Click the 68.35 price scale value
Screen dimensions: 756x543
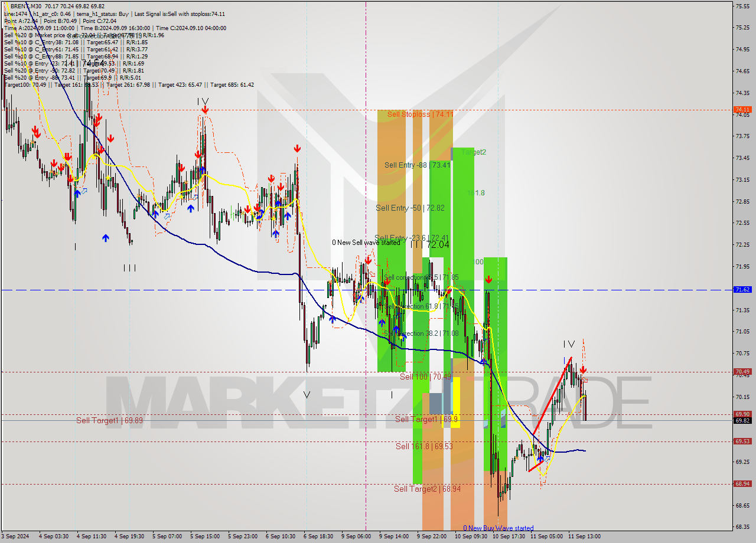742,527
